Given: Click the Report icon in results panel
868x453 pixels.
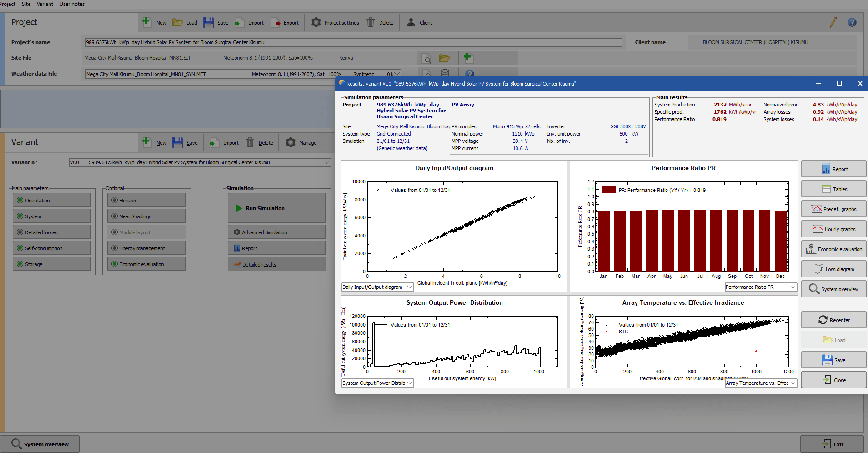Looking at the screenshot, I should pyautogui.click(x=826, y=169).
